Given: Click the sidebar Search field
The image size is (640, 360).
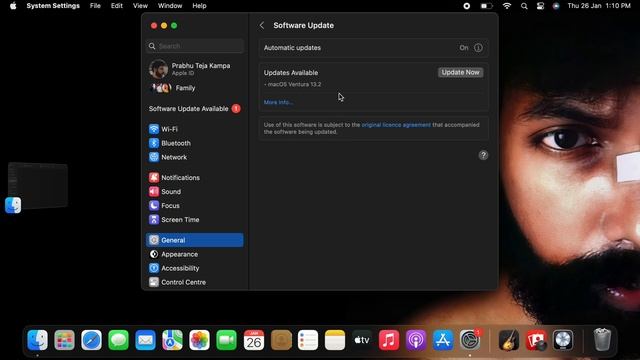Looking at the screenshot, I should pyautogui.click(x=195, y=46).
